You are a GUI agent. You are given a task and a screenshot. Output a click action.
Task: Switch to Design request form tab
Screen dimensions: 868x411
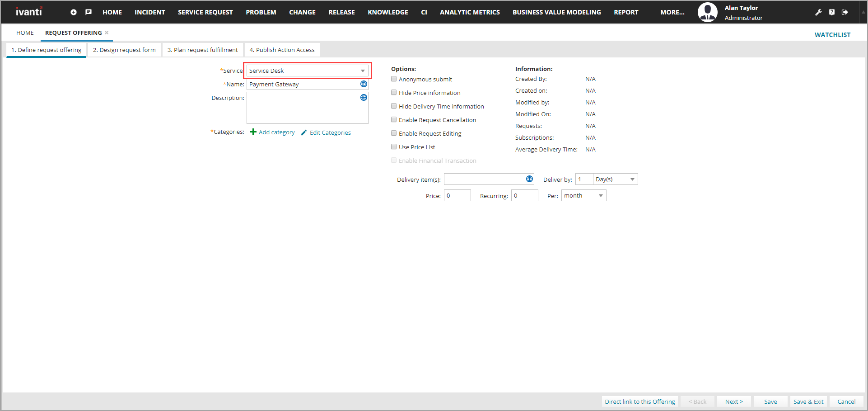click(x=124, y=50)
